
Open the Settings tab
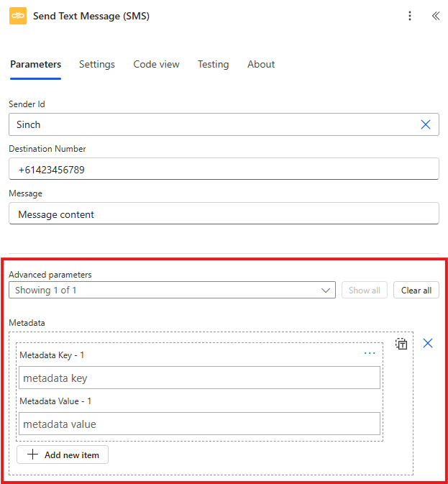(x=97, y=64)
